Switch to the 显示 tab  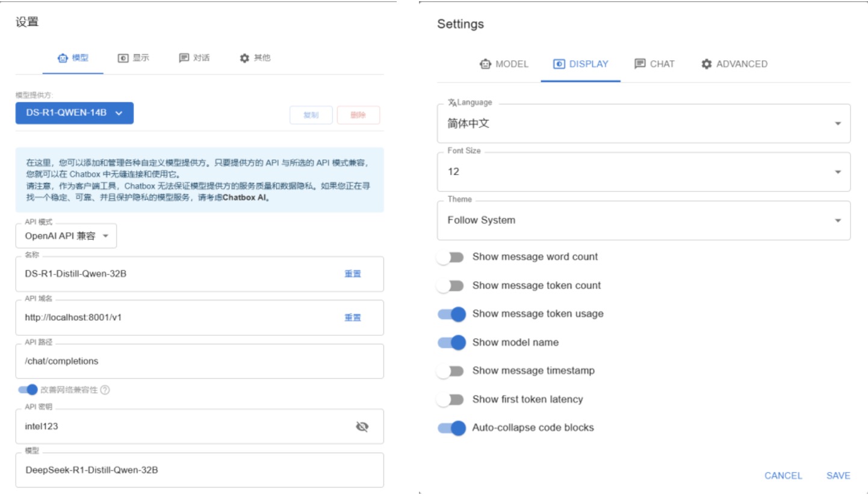133,58
